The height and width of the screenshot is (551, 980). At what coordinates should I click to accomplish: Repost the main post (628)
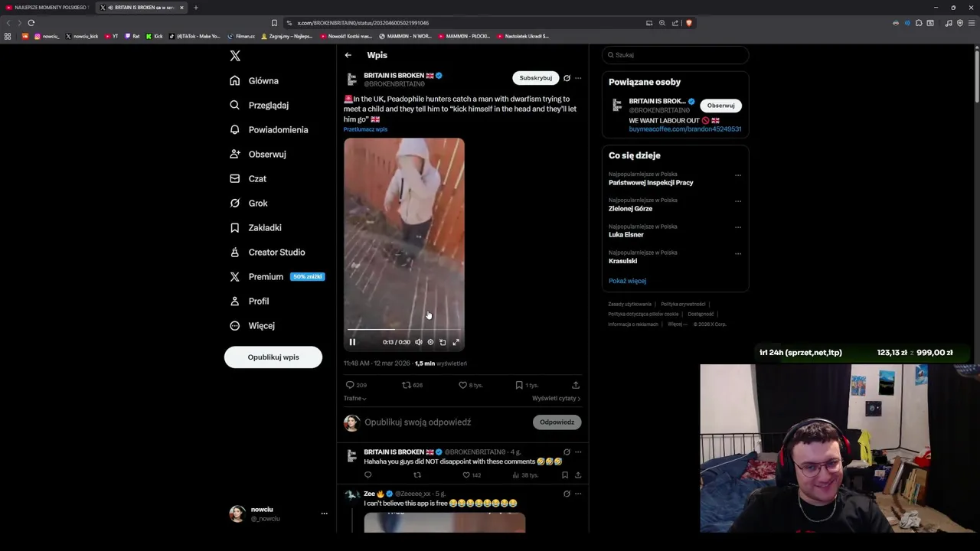tap(413, 385)
